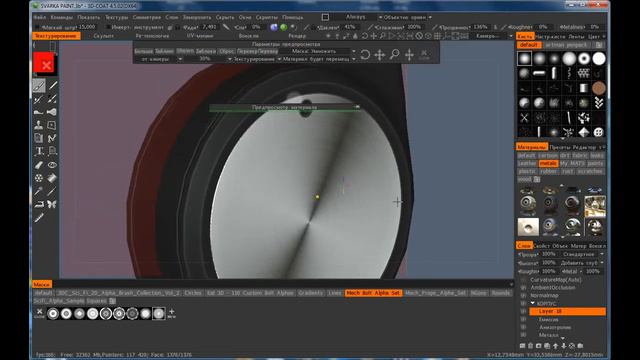Select the gold metal material thumbnail
Screen dimensions: 640x360
pyautogui.click(x=595, y=206)
